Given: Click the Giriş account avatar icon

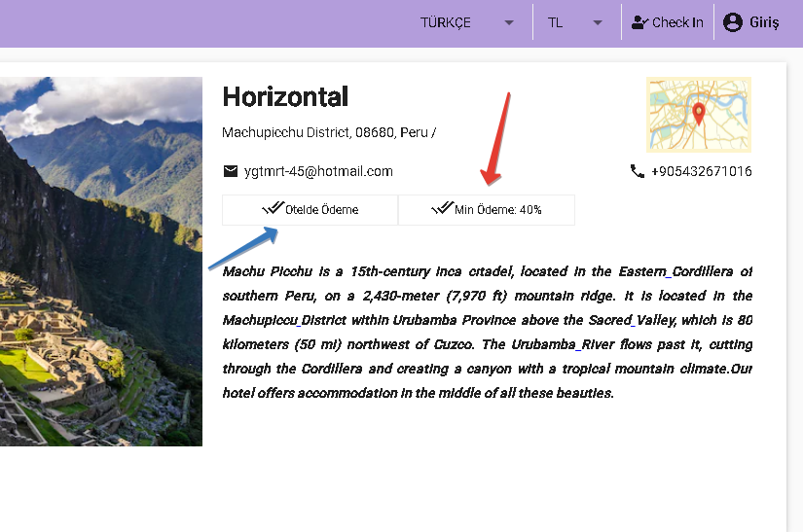Looking at the screenshot, I should 732,22.
